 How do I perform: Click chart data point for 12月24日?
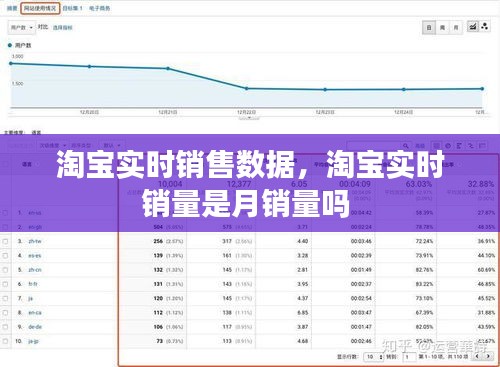pyautogui.click(x=404, y=89)
